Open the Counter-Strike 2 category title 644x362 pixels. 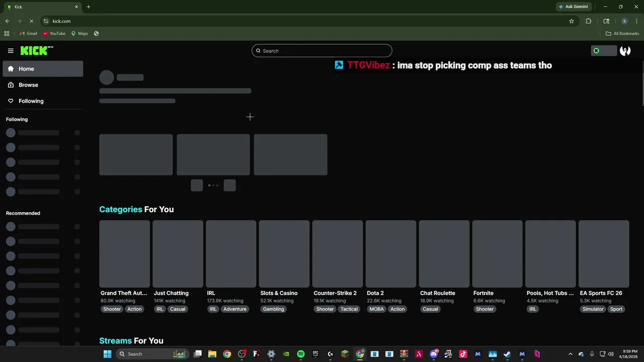tap(335, 293)
